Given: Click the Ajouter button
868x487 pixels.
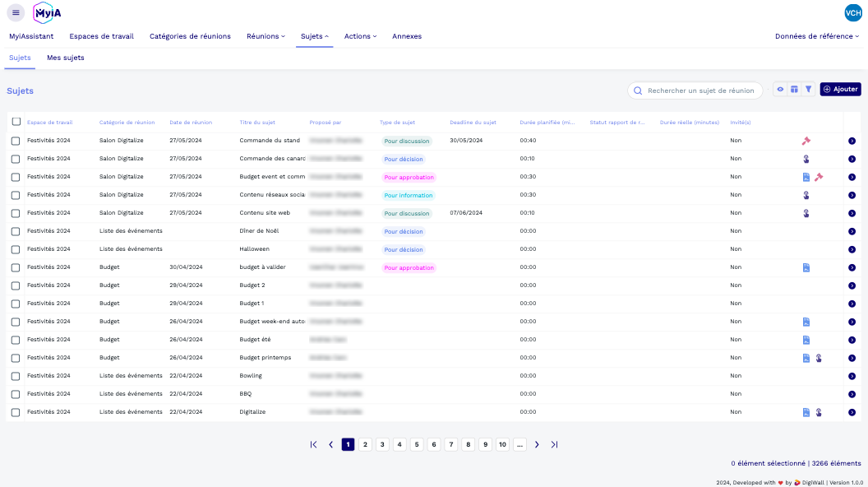Looking at the screenshot, I should [x=840, y=90].
